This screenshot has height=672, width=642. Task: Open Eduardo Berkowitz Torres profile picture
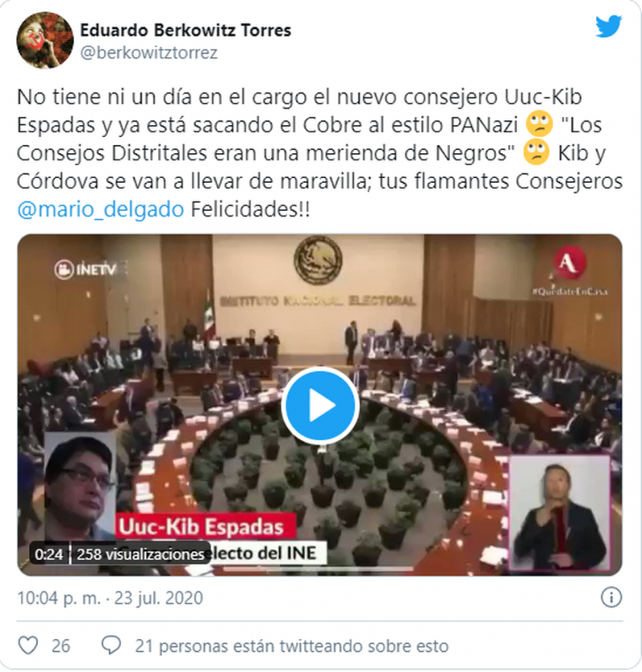click(45, 40)
